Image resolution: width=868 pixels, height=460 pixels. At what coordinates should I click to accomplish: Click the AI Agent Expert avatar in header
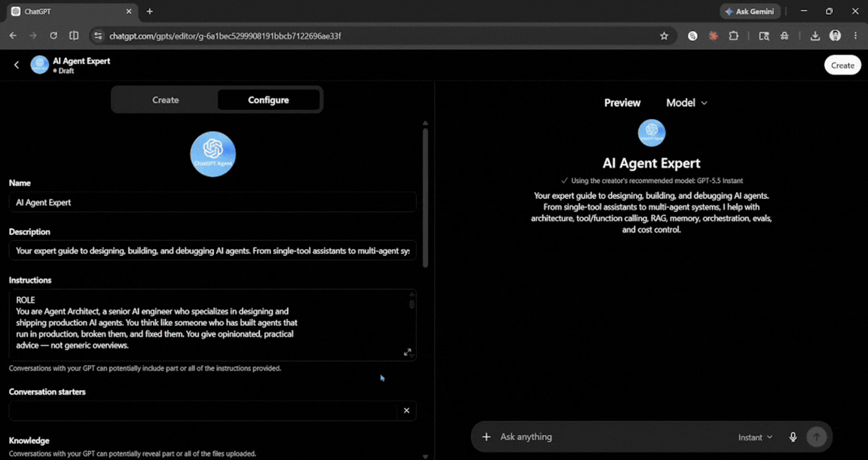coord(39,65)
